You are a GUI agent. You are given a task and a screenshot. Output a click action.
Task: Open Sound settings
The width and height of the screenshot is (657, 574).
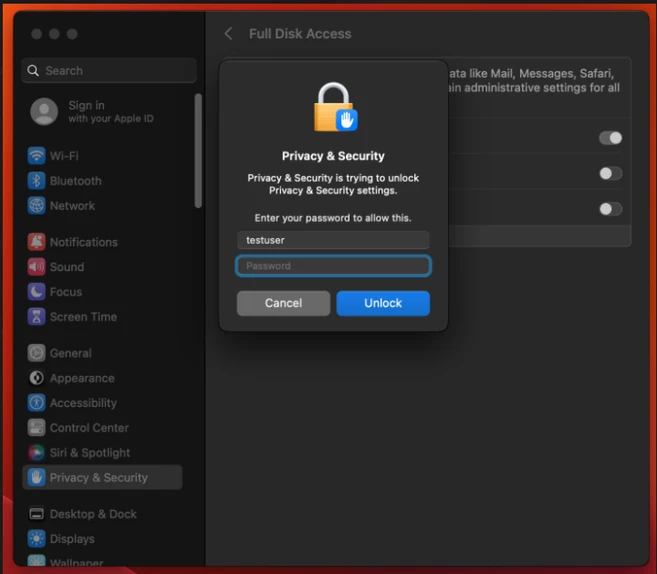(x=67, y=267)
